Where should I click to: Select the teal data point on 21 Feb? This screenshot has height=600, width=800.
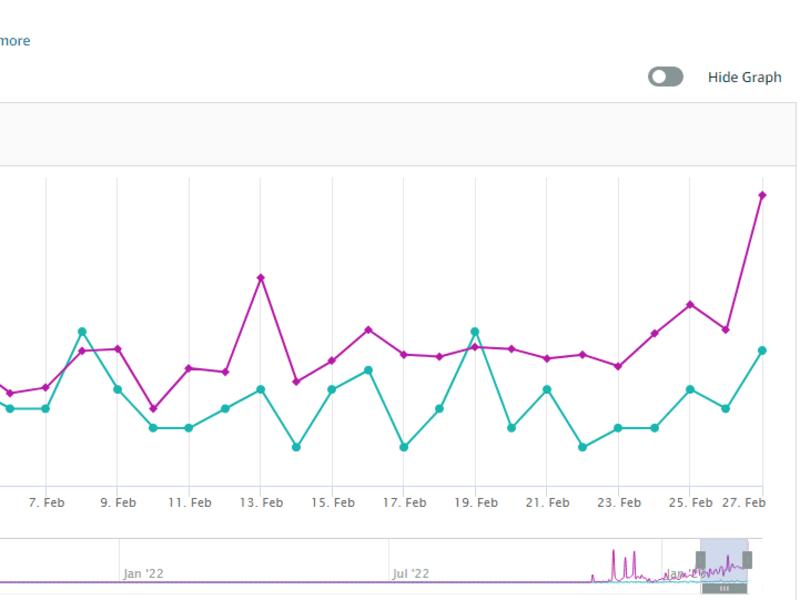547,390
